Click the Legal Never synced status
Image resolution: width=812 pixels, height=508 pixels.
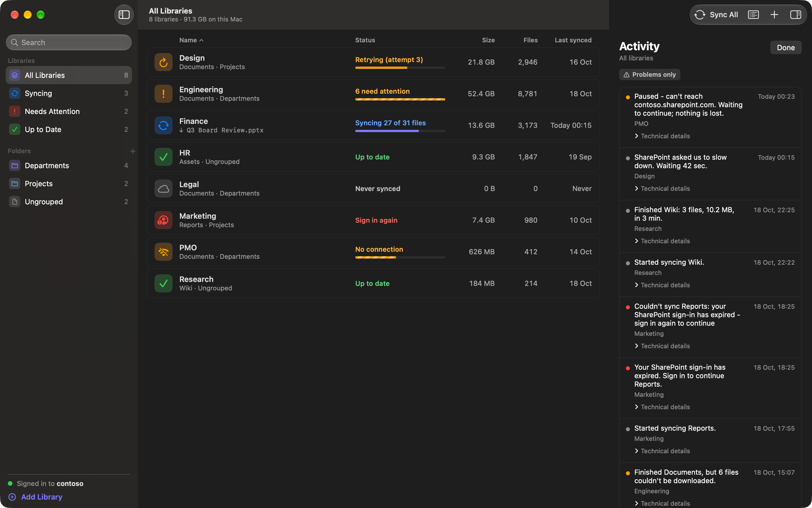[378, 189]
